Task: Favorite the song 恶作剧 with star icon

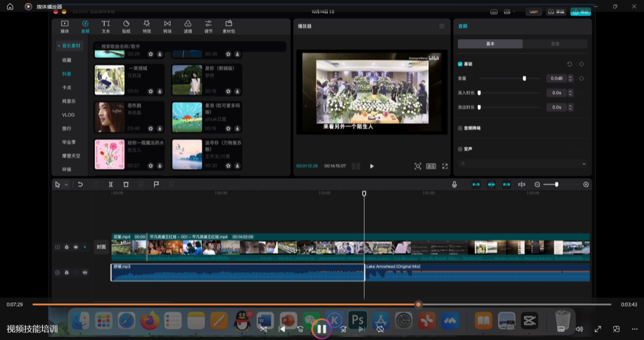Action: tap(151, 128)
